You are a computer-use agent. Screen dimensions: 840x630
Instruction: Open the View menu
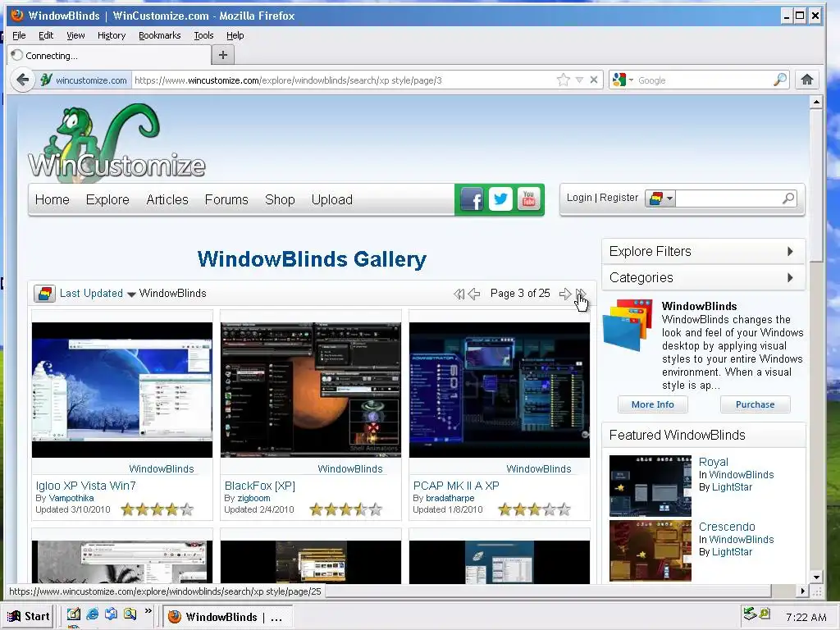coord(75,35)
